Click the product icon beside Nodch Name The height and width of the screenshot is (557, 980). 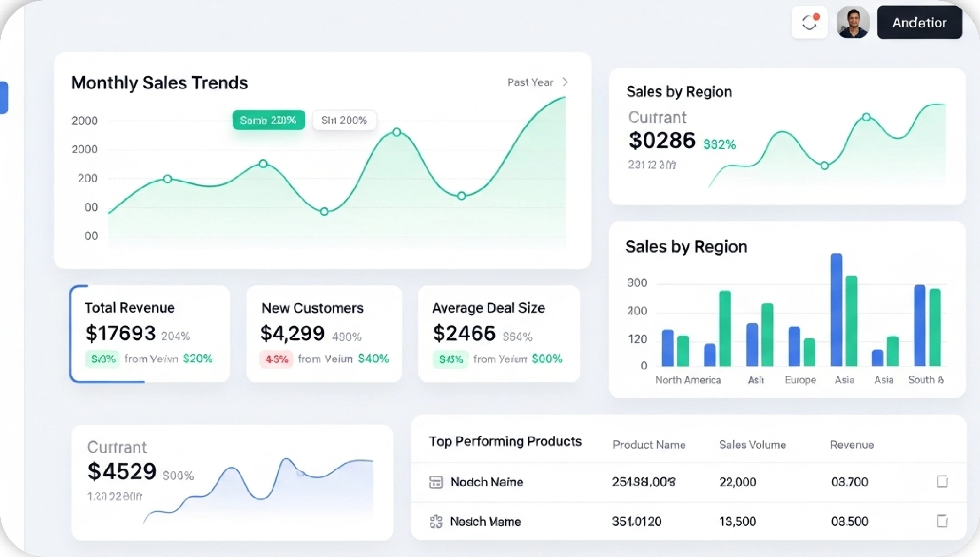(x=436, y=482)
